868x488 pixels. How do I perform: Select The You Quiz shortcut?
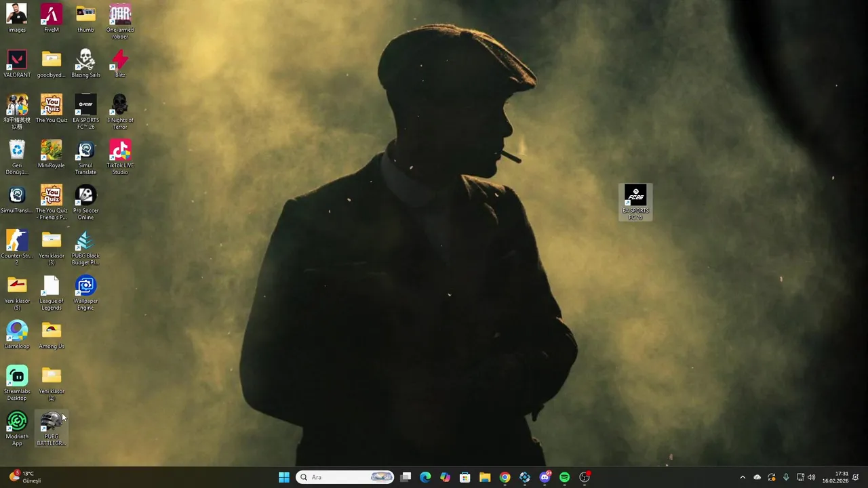pos(52,109)
